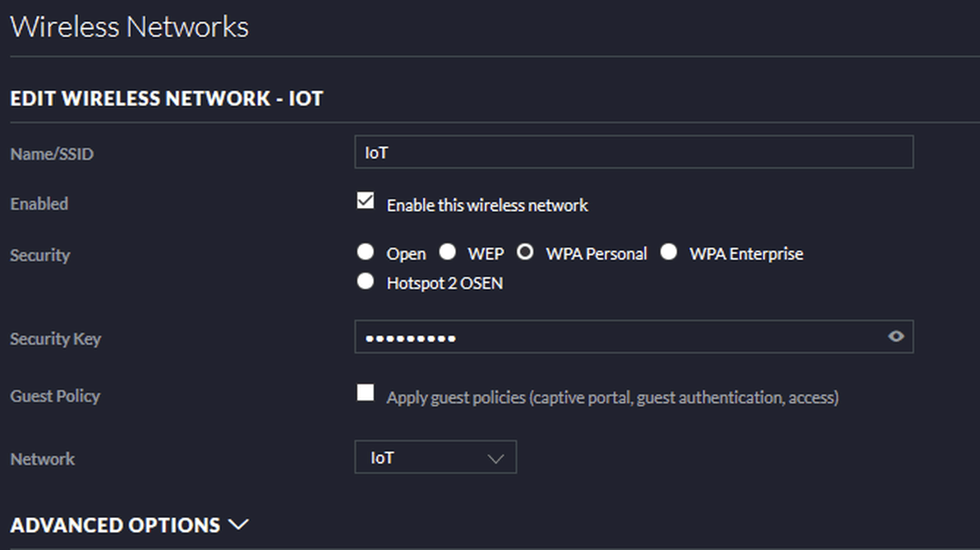Check the Apply guest policies checkbox
Screen dimensions: 980x550
tap(366, 393)
